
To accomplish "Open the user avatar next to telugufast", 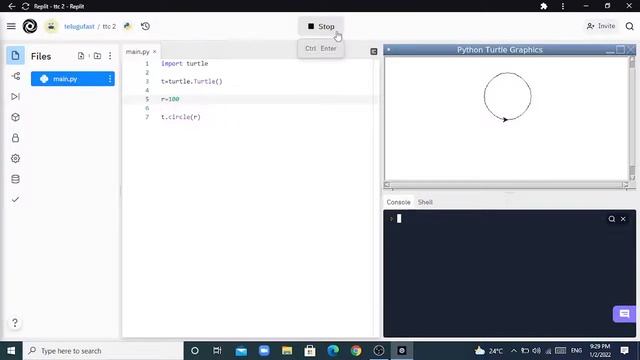I will point(51,26).
